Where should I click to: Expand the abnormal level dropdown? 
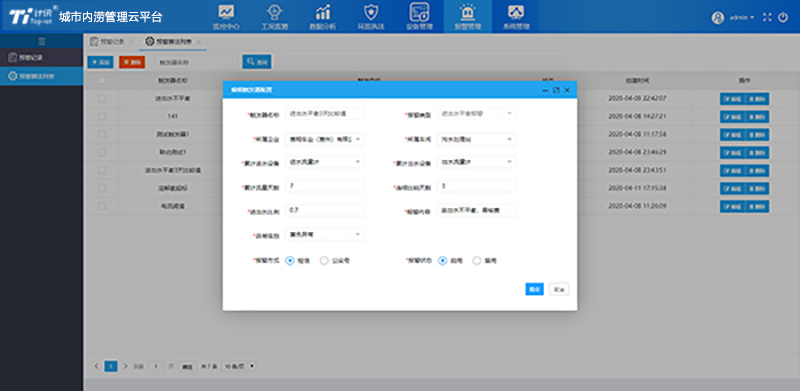click(x=325, y=234)
